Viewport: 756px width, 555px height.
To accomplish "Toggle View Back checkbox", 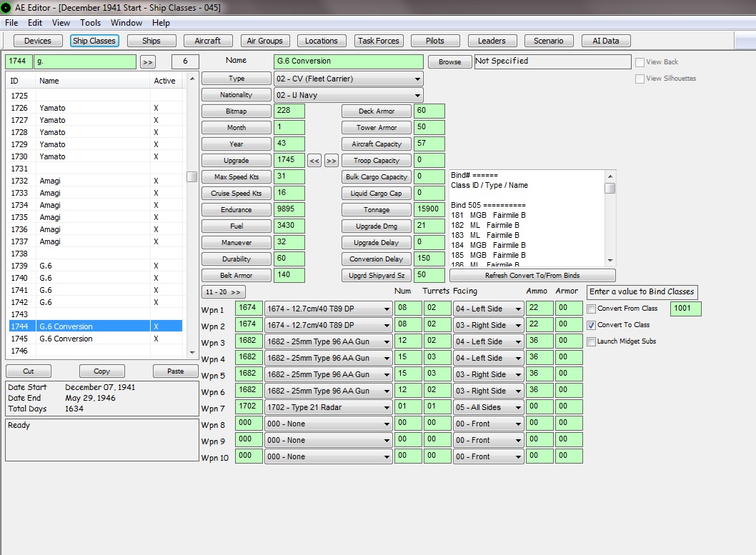I will click(x=640, y=62).
